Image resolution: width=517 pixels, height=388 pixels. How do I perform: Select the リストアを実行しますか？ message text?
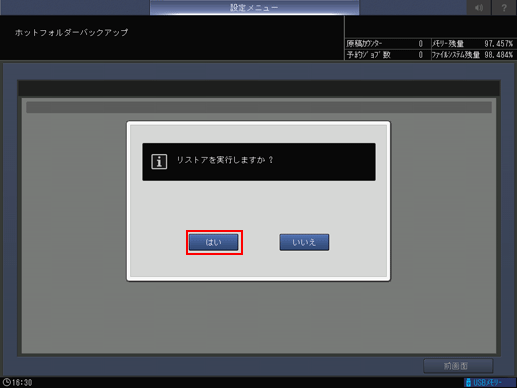tap(225, 160)
